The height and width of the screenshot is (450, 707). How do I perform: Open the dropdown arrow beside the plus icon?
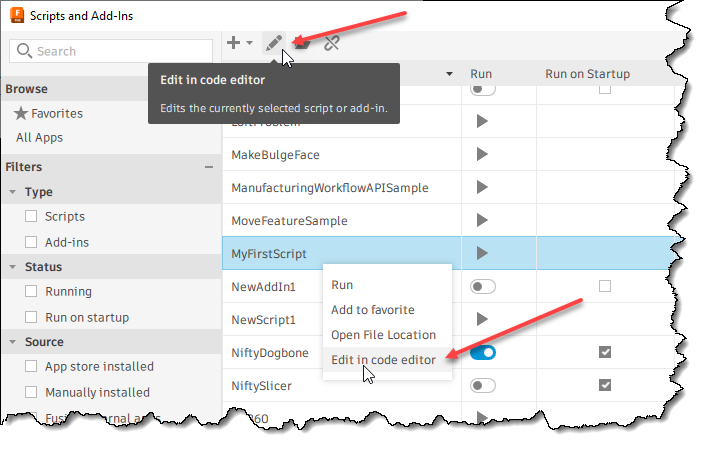click(250, 44)
